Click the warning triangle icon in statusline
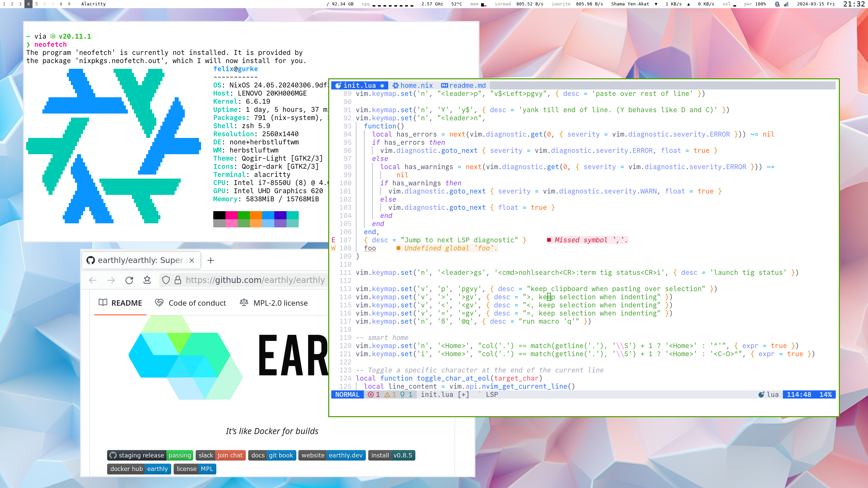This screenshot has width=868, height=488. (x=387, y=394)
